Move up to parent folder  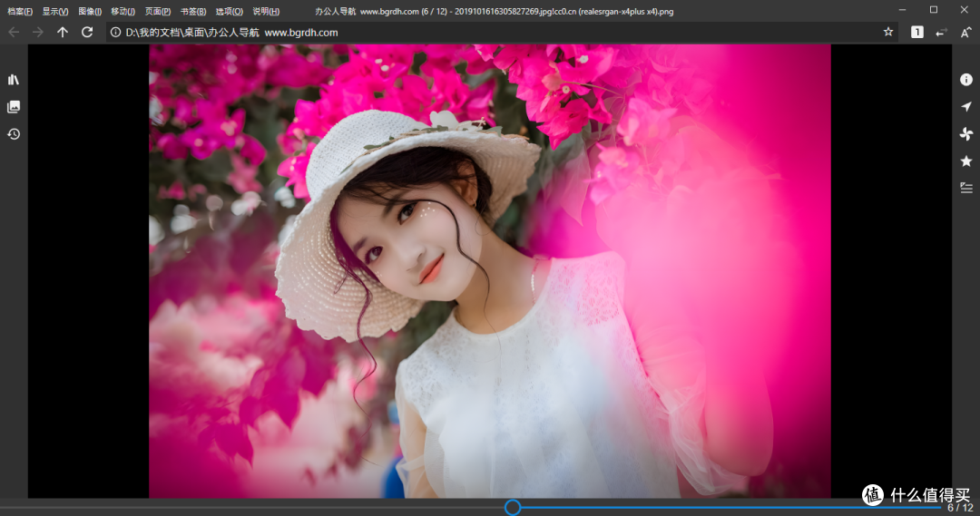pyautogui.click(x=63, y=32)
